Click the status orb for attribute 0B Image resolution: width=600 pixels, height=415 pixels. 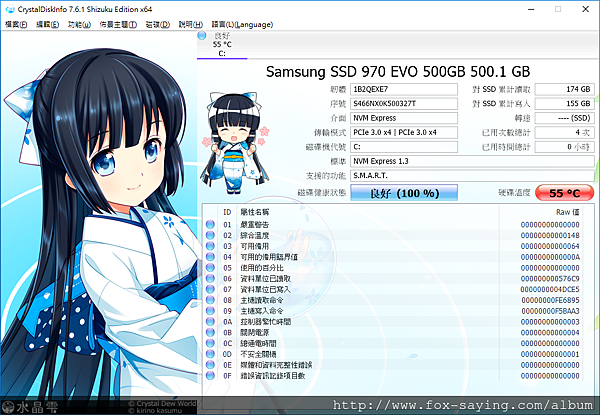pos(210,332)
